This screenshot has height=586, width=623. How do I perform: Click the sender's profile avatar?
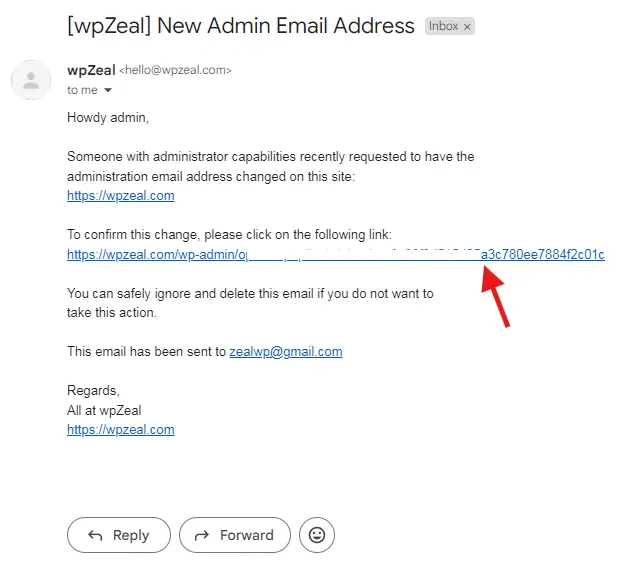click(31, 80)
